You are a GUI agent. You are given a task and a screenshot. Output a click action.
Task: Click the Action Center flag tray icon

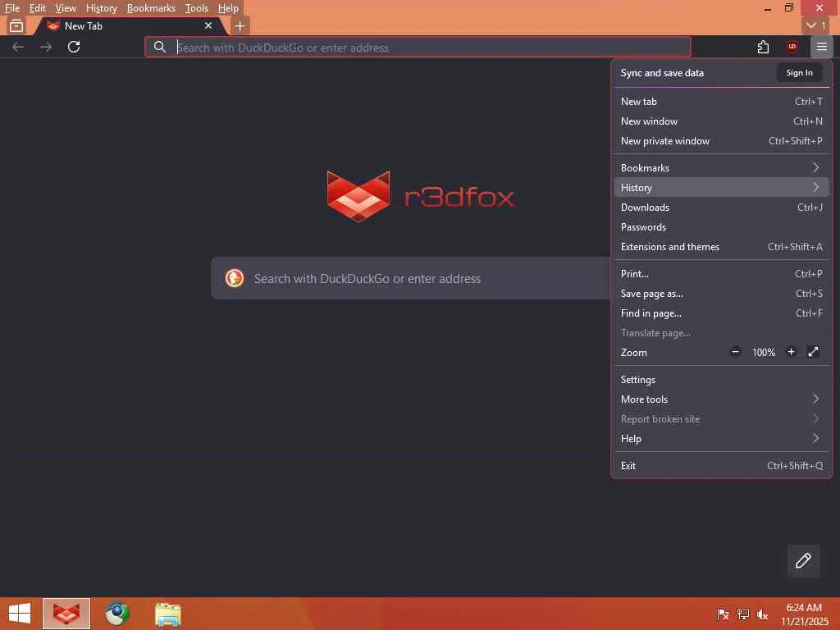tap(723, 614)
